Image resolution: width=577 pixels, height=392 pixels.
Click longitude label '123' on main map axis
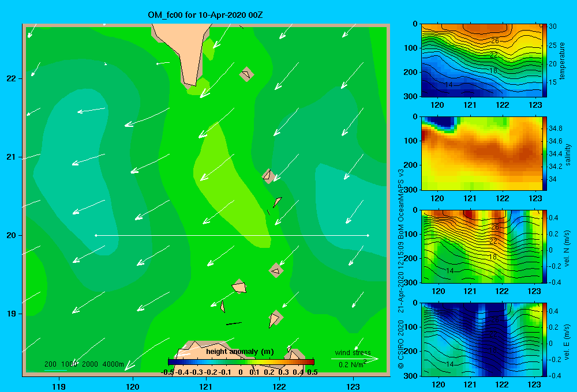click(353, 386)
